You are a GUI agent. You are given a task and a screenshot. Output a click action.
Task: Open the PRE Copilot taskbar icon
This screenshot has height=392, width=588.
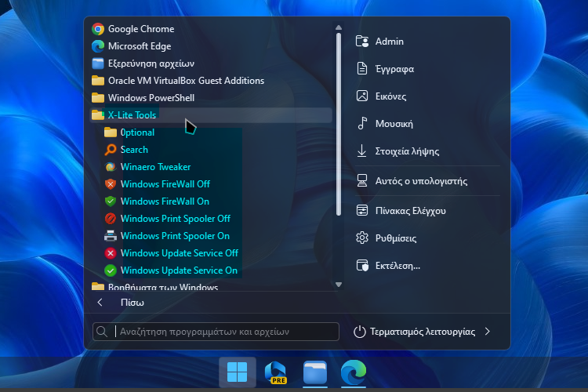click(276, 372)
